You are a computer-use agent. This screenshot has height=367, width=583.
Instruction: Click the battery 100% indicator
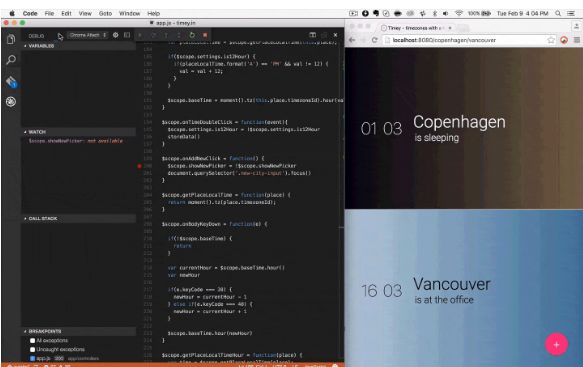click(x=479, y=13)
